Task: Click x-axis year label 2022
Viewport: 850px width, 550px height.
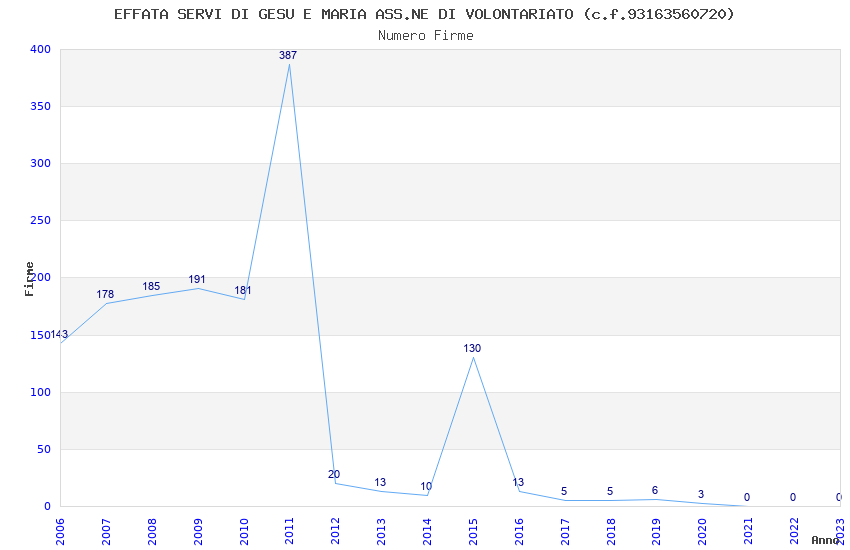Action: tap(794, 531)
